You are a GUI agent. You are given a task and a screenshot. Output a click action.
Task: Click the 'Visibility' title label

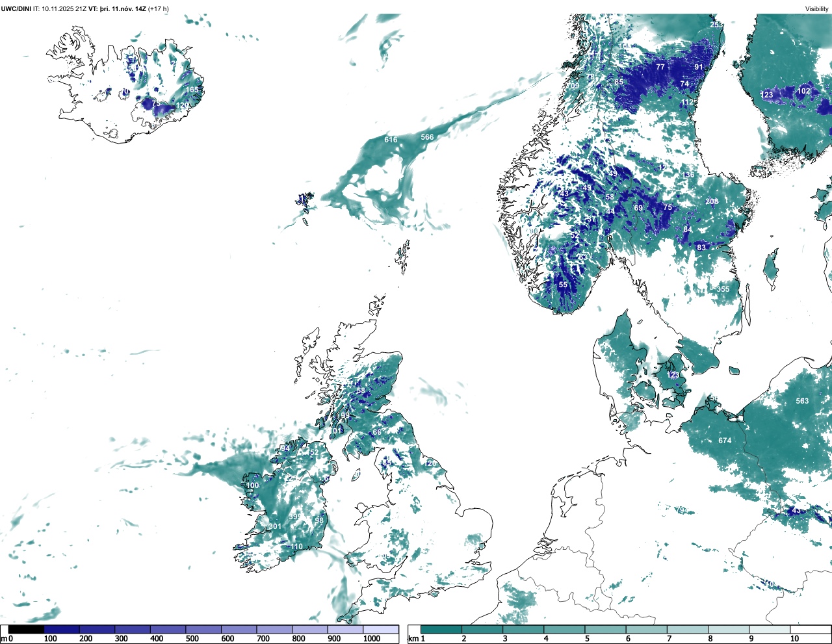(817, 8)
